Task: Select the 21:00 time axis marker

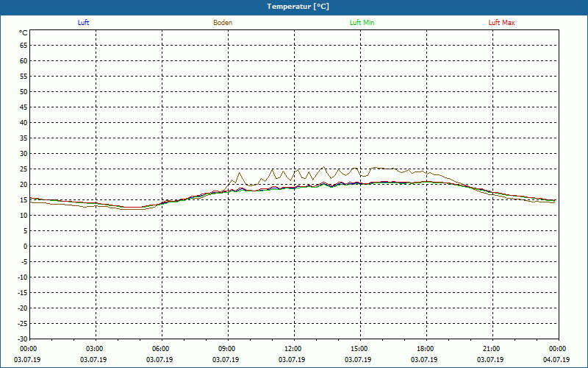Action: click(x=491, y=349)
